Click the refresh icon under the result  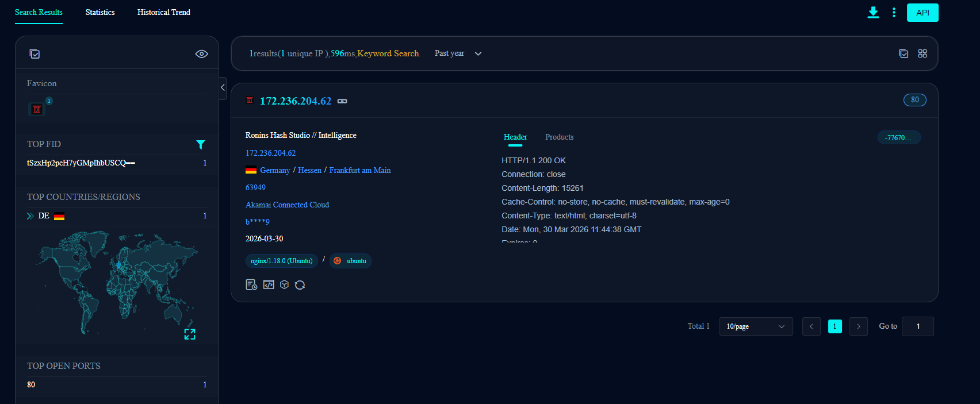pos(300,285)
